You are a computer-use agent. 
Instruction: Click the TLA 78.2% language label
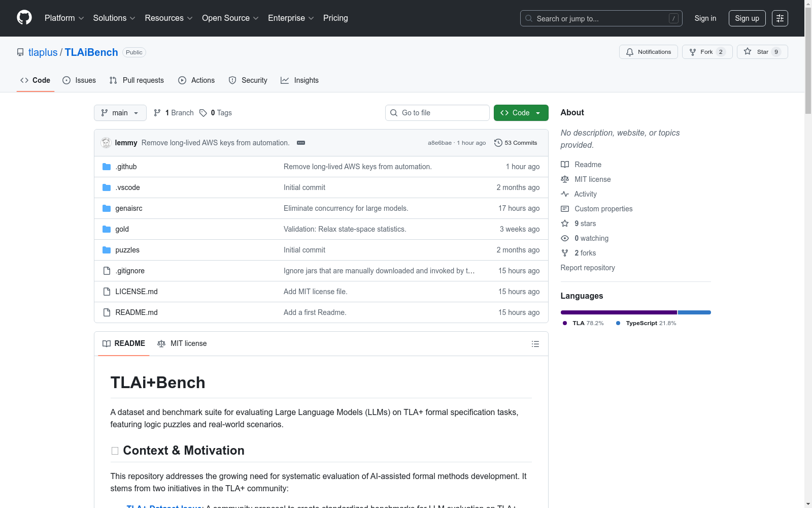583,323
